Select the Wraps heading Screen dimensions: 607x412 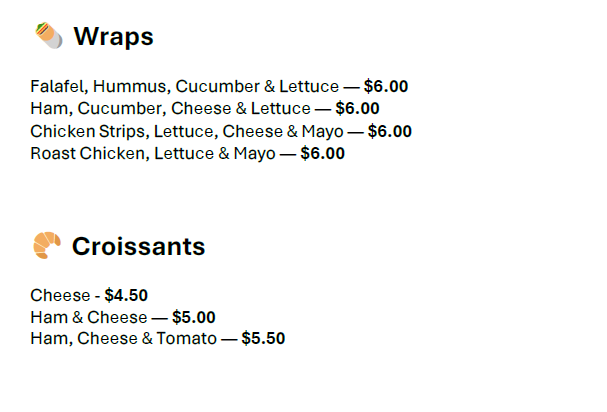coord(113,37)
